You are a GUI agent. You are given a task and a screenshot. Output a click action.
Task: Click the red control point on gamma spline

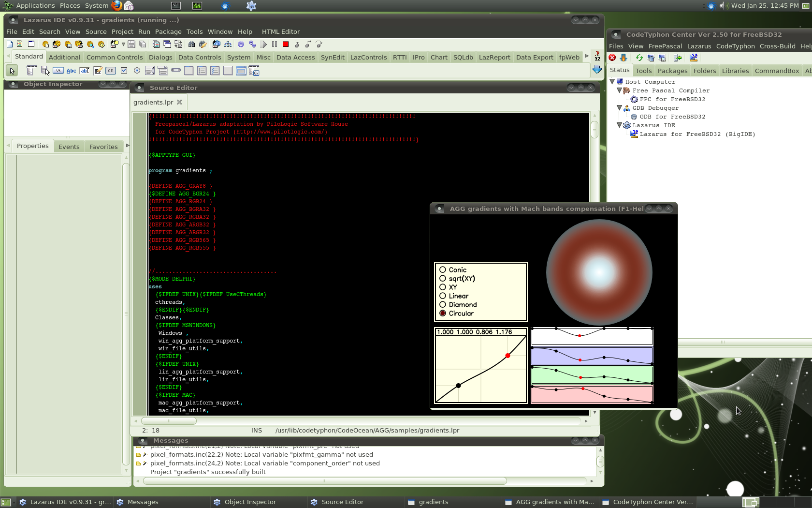pos(507,356)
